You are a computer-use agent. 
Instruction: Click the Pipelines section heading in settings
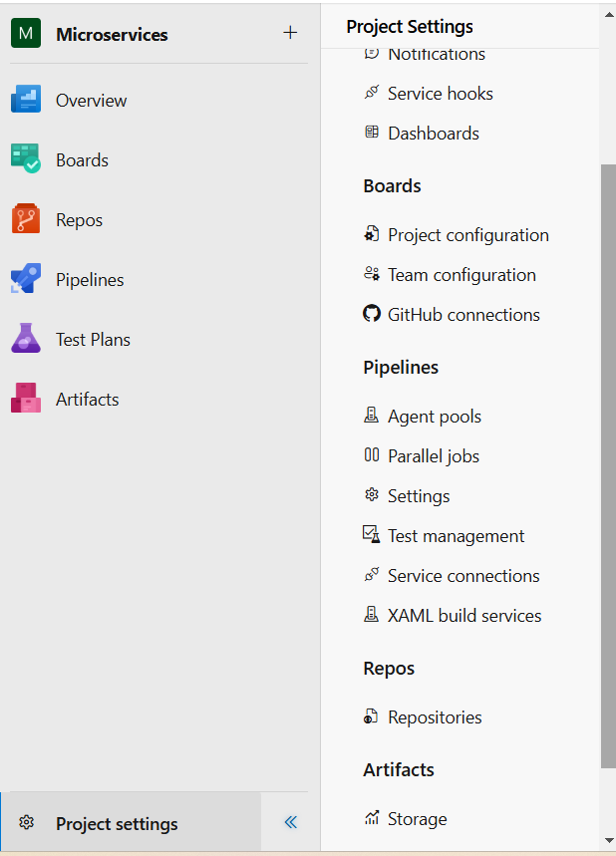coord(401,368)
